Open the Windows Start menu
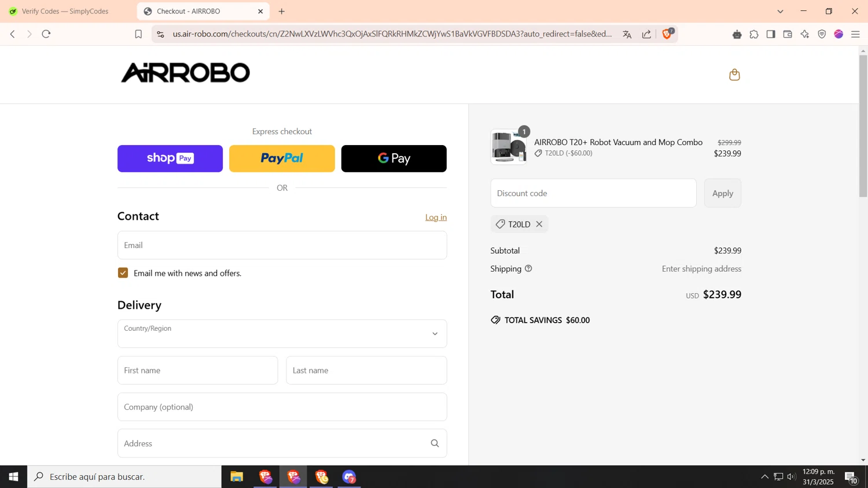Viewport: 868px width, 488px height. coord(13,476)
